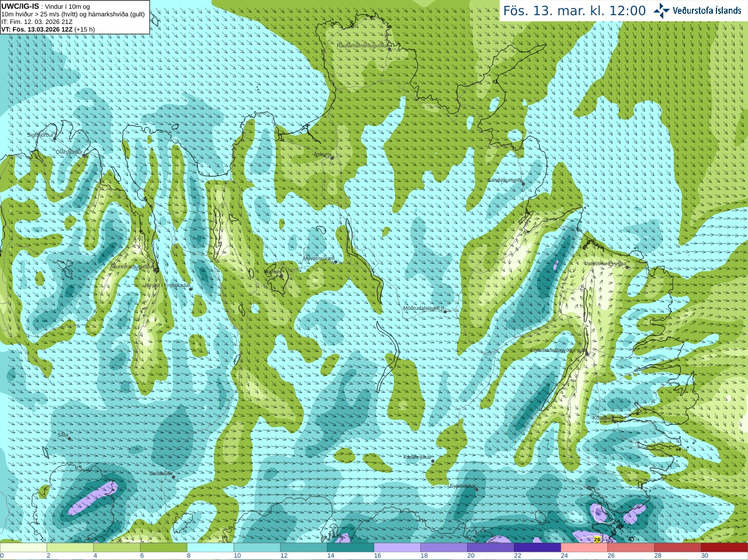The width and height of the screenshot is (748, 560).
Task: Select the Kollaleira station label
Action: click(x=602, y=418)
